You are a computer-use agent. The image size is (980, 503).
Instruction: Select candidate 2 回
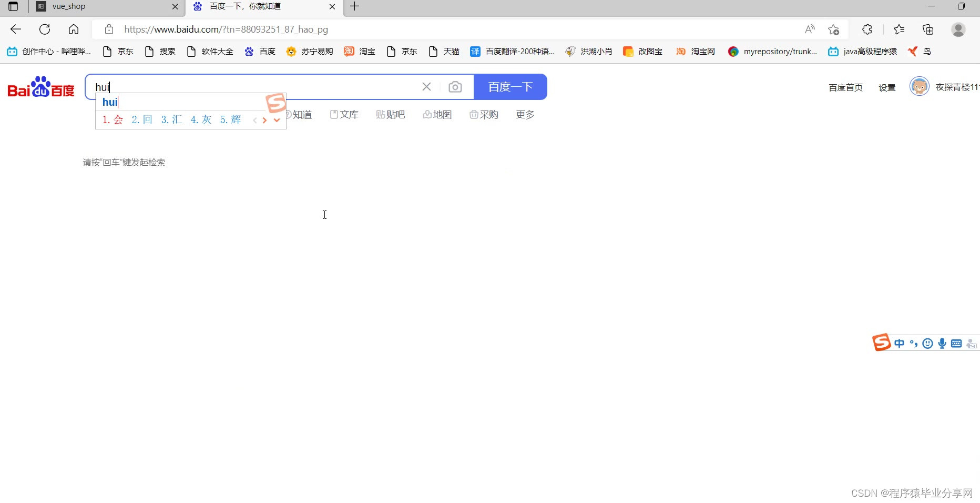[x=142, y=119]
